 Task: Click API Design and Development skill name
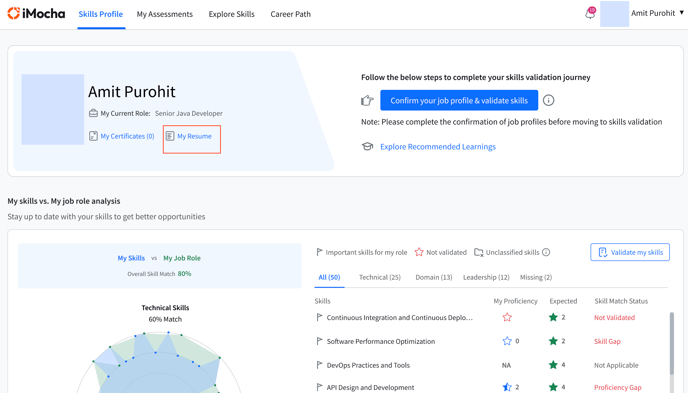click(370, 387)
